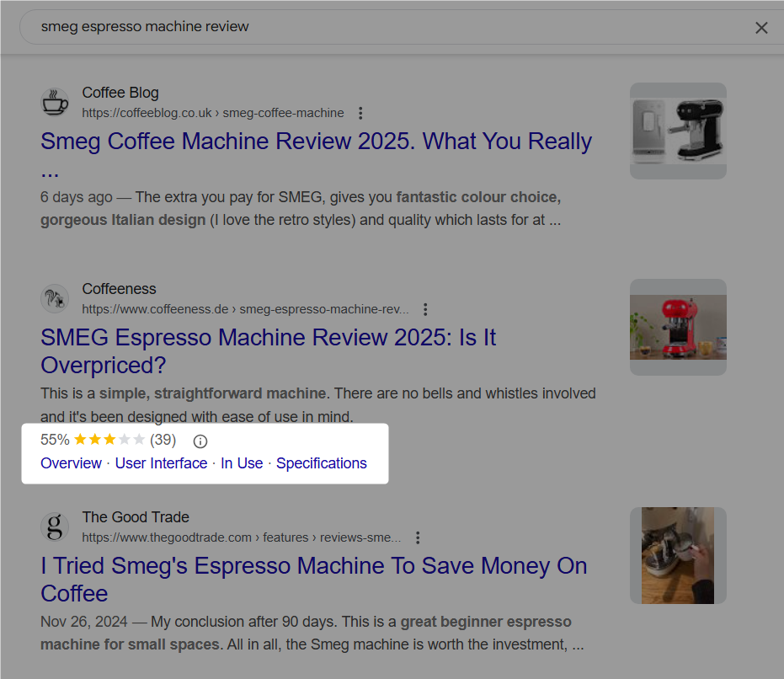784x679 pixels.
Task: Jump to the Overview sitelink
Action: point(71,463)
